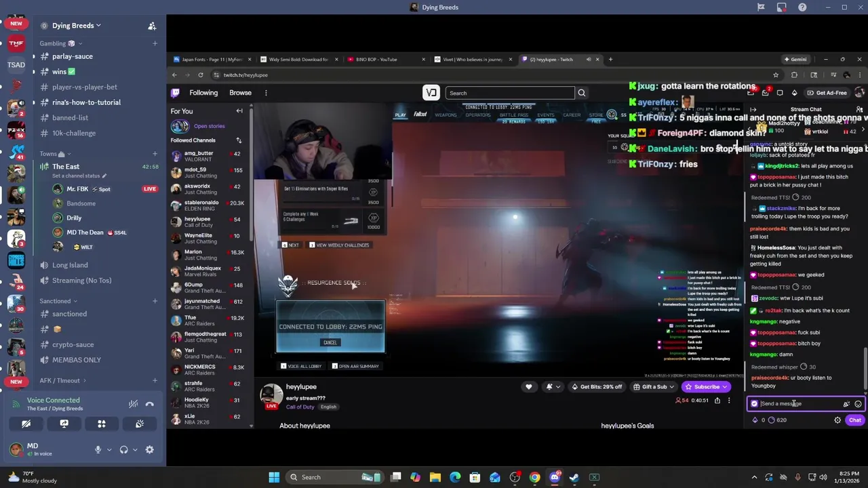Image resolution: width=868 pixels, height=488 pixels.
Task: Toggle noise suppression icon in voice panel
Action: click(x=134, y=404)
